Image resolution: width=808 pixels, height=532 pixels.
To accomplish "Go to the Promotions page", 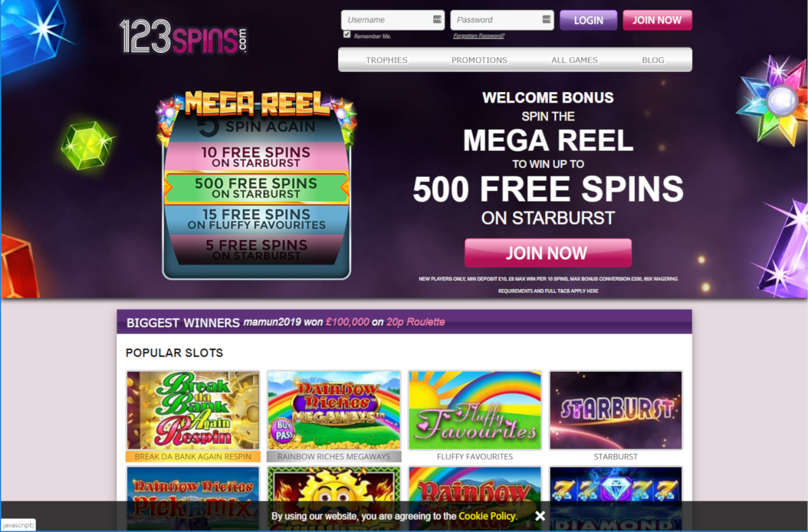I will coord(479,61).
